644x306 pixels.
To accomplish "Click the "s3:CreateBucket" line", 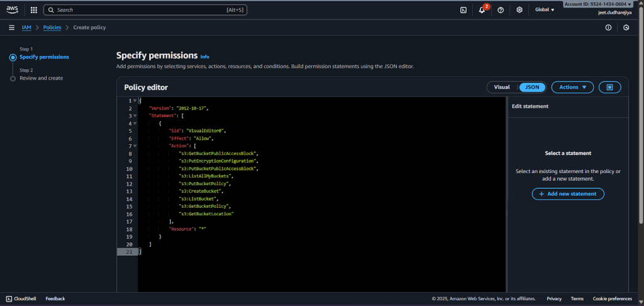I will coord(201,191).
